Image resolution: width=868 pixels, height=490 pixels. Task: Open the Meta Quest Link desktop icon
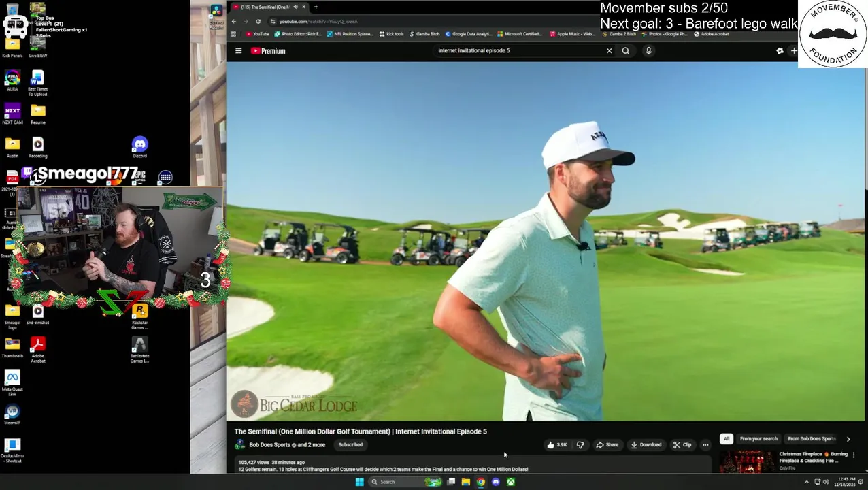pyautogui.click(x=12, y=383)
